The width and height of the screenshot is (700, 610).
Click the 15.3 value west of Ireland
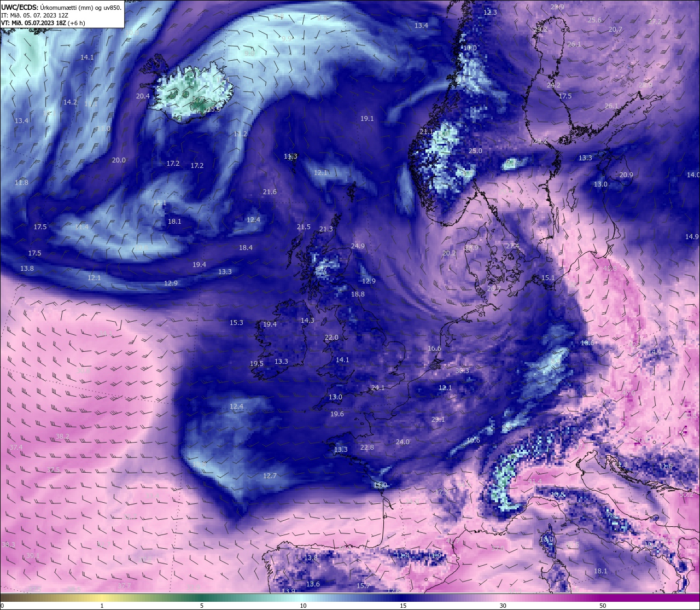coord(236,323)
